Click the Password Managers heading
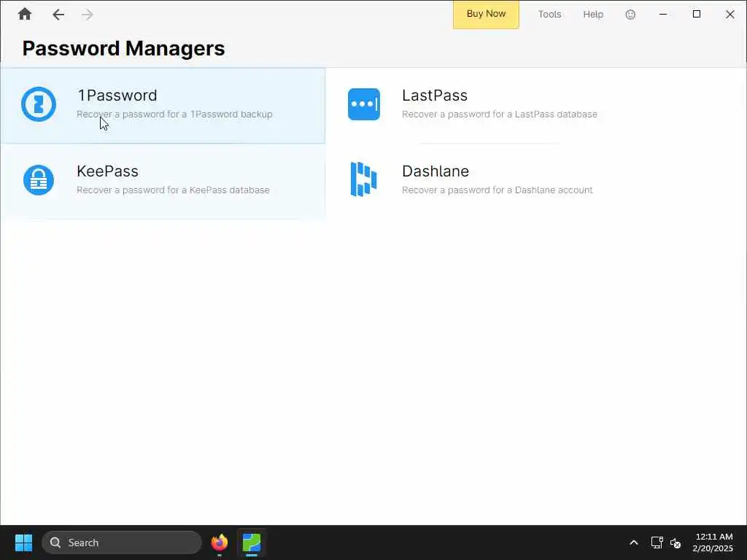 coord(123,49)
